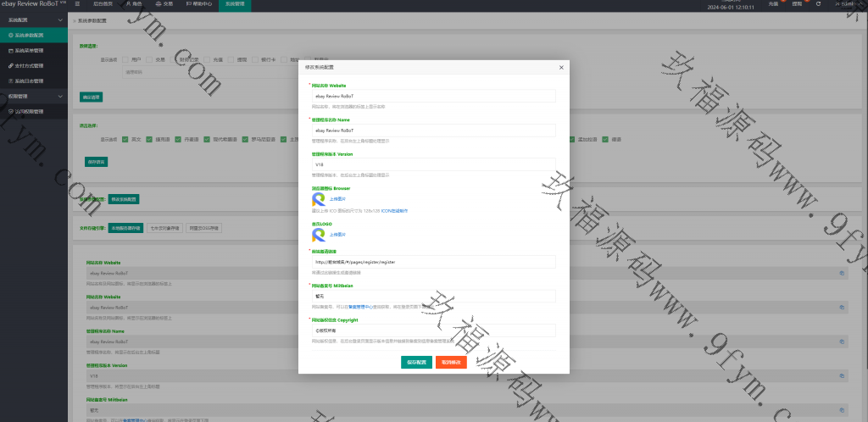Click copy icon beside second Website field
The image size is (868, 422).
click(842, 308)
